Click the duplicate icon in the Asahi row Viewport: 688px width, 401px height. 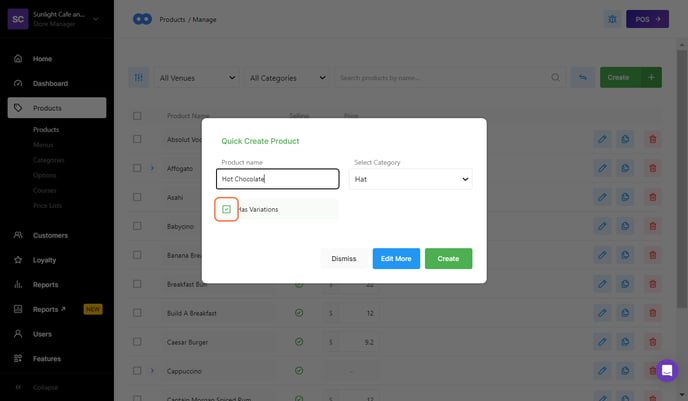click(x=626, y=198)
